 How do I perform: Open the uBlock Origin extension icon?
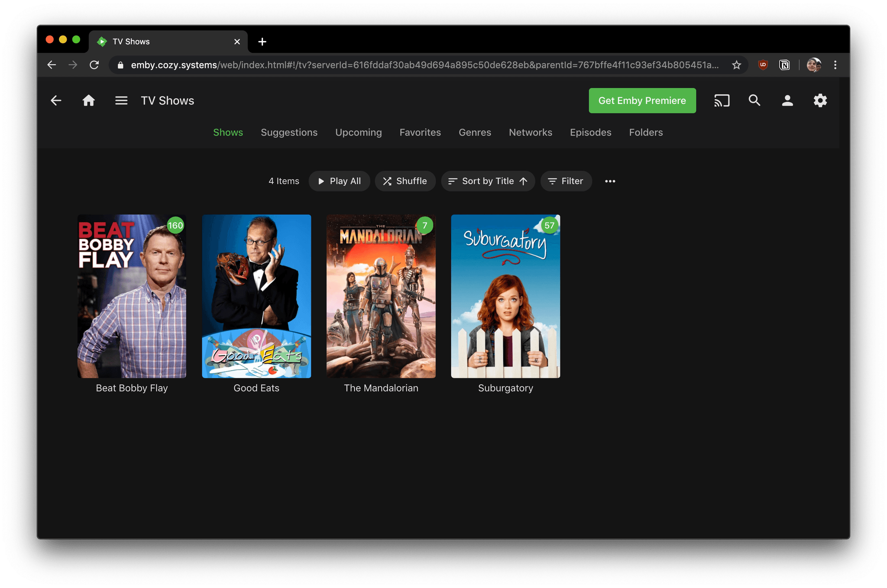coord(763,65)
